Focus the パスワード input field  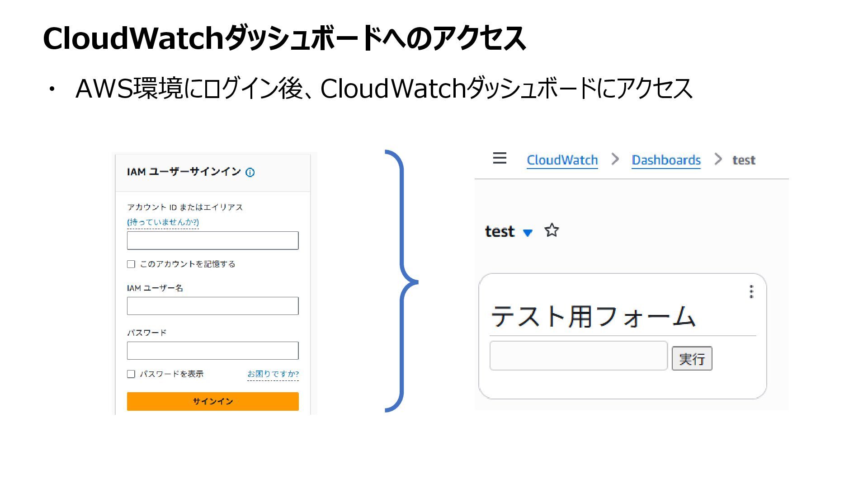click(x=212, y=351)
